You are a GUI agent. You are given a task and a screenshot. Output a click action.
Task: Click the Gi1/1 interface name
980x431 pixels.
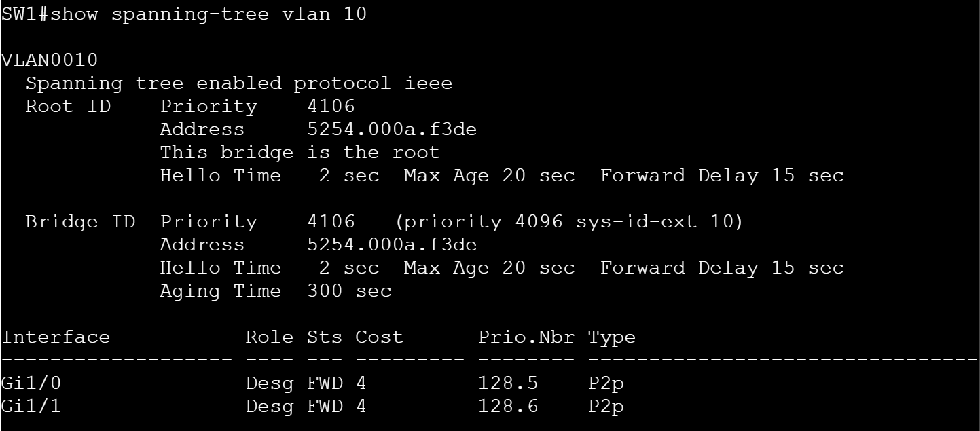click(31, 407)
